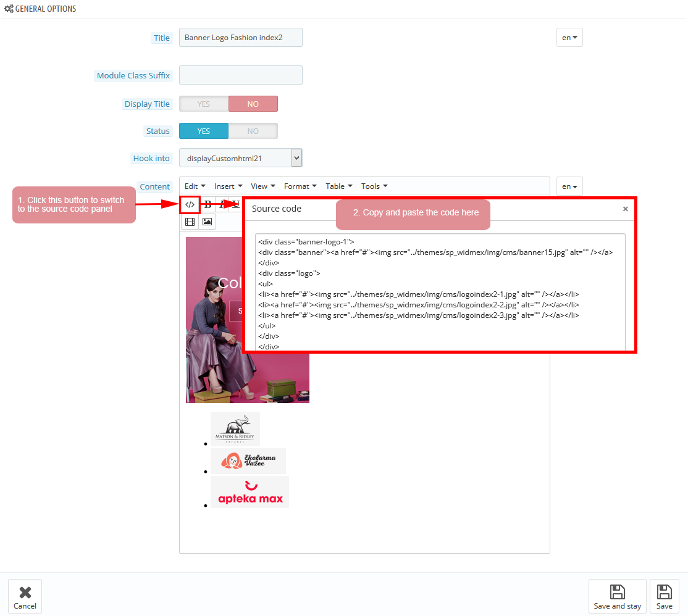Click the Hook into label
The height and width of the screenshot is (616, 688).
point(151,158)
